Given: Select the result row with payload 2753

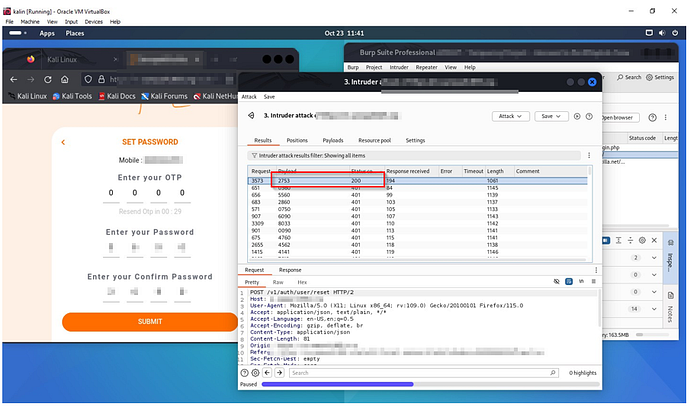Looking at the screenshot, I should click(417, 181).
